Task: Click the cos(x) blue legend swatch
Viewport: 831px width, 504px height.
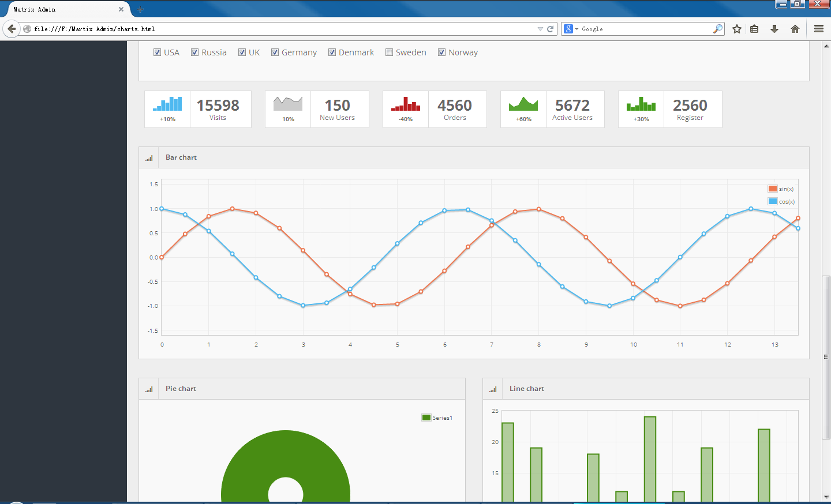Action: point(773,201)
